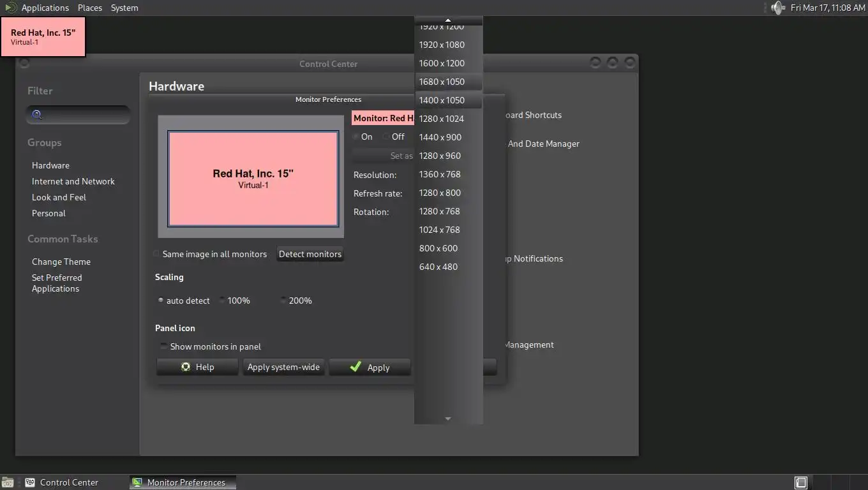The width and height of the screenshot is (868, 490).
Task: Select the Red Hat monitor preview thumbnail
Action: [x=253, y=179]
